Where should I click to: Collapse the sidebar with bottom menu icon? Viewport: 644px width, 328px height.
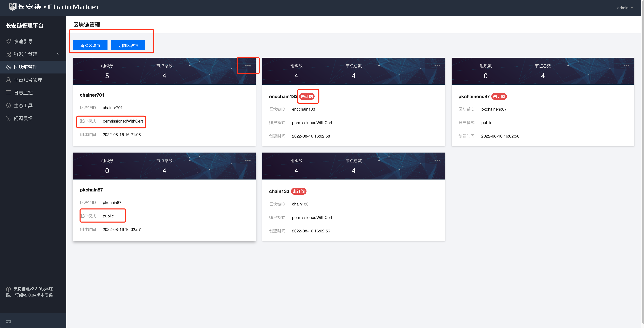pos(8,322)
